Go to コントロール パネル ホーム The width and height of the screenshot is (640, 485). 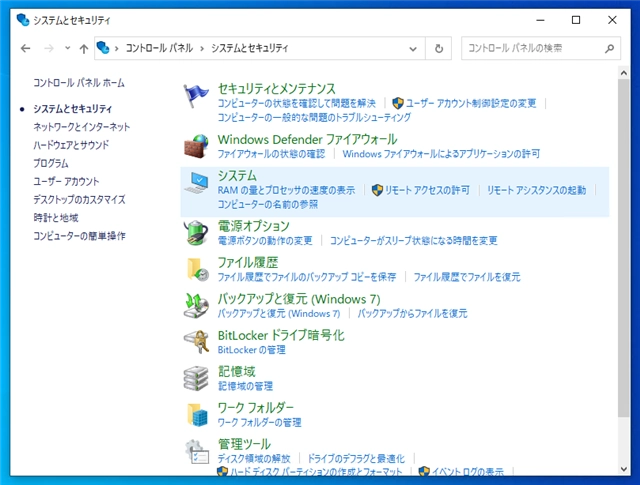tap(79, 83)
